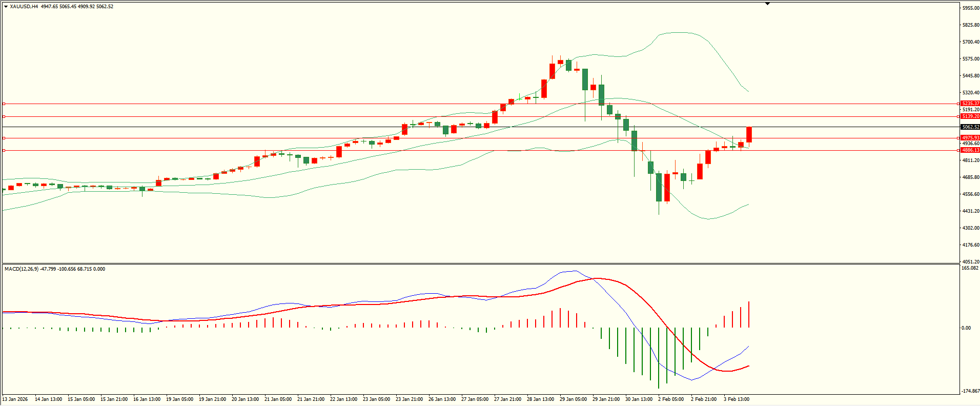Click the 4975.93 red price label
This screenshot has width=980, height=406.
[970, 138]
